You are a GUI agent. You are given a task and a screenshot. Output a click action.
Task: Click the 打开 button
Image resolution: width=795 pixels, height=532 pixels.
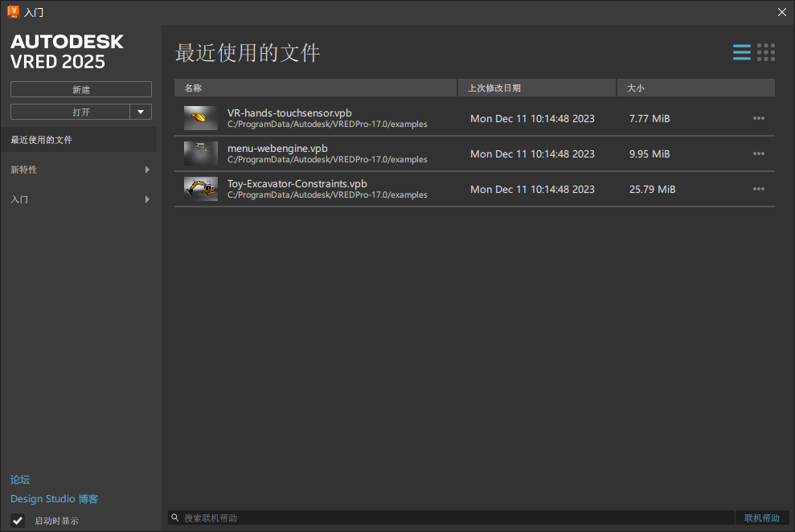(x=71, y=112)
